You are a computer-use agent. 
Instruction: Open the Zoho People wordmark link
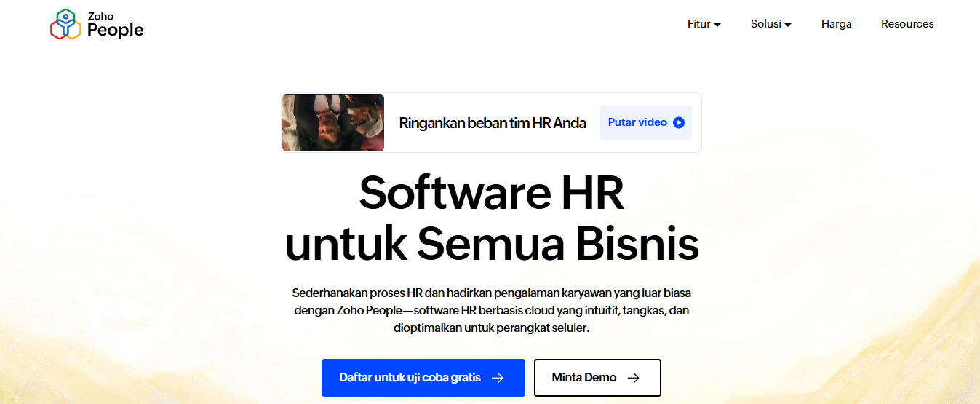pyautogui.click(x=115, y=25)
